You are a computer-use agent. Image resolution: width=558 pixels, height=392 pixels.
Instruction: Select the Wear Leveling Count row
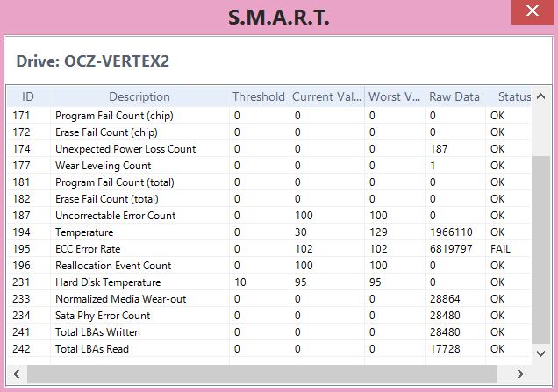tap(269, 166)
